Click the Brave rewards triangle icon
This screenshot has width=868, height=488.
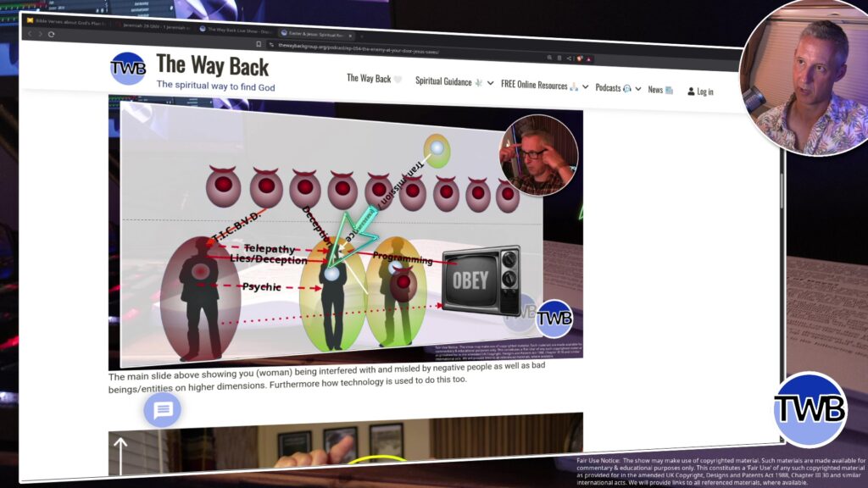pos(589,58)
